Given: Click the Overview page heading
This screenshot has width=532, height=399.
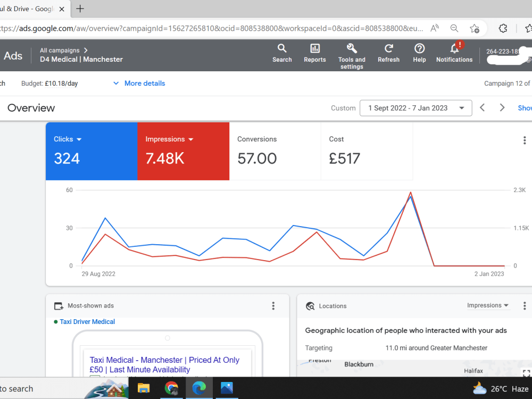Looking at the screenshot, I should (x=31, y=108).
